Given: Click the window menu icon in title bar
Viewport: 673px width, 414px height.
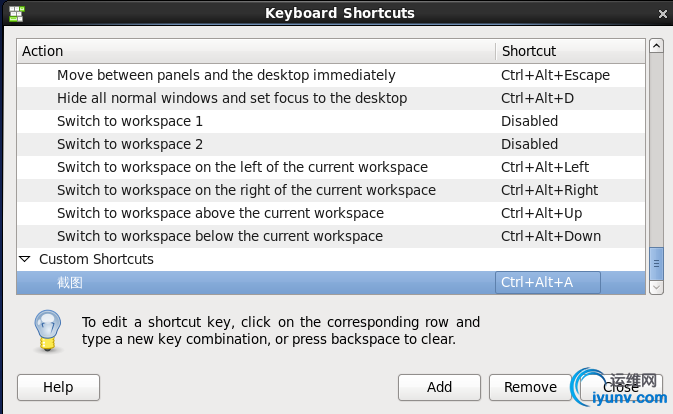Looking at the screenshot, I should click(16, 13).
